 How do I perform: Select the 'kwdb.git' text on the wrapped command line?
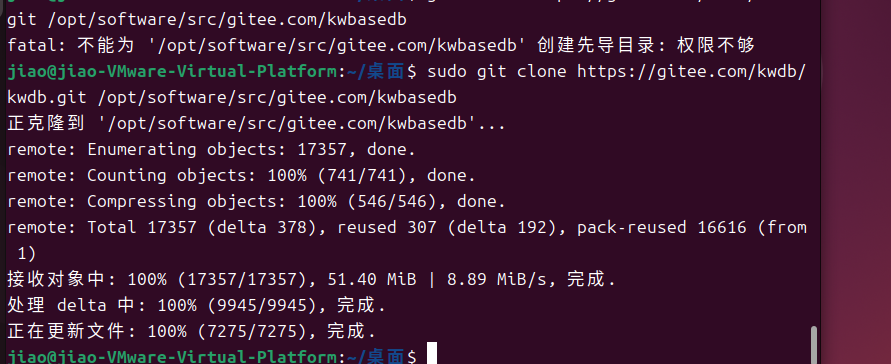47,98
